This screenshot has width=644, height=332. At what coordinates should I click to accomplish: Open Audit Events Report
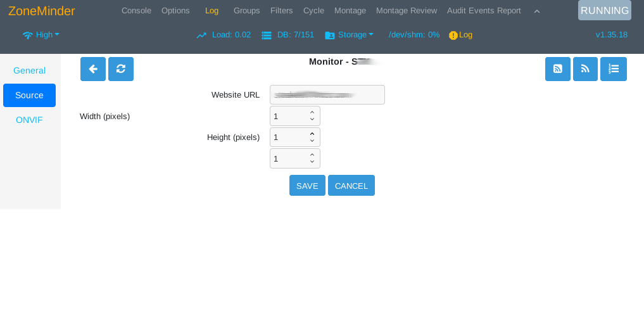click(x=484, y=11)
